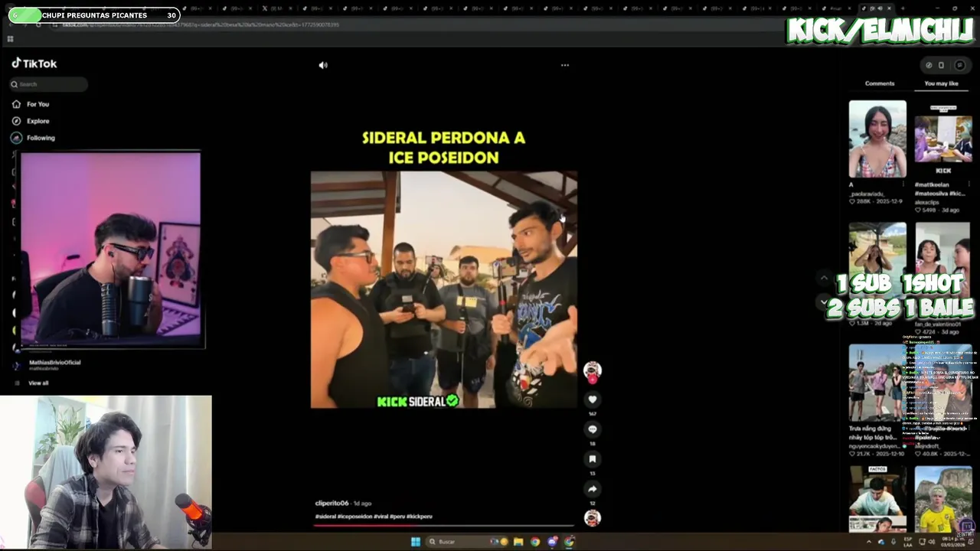This screenshot has width=980, height=551.
Task: Go to next video with down chevron
Action: [824, 302]
